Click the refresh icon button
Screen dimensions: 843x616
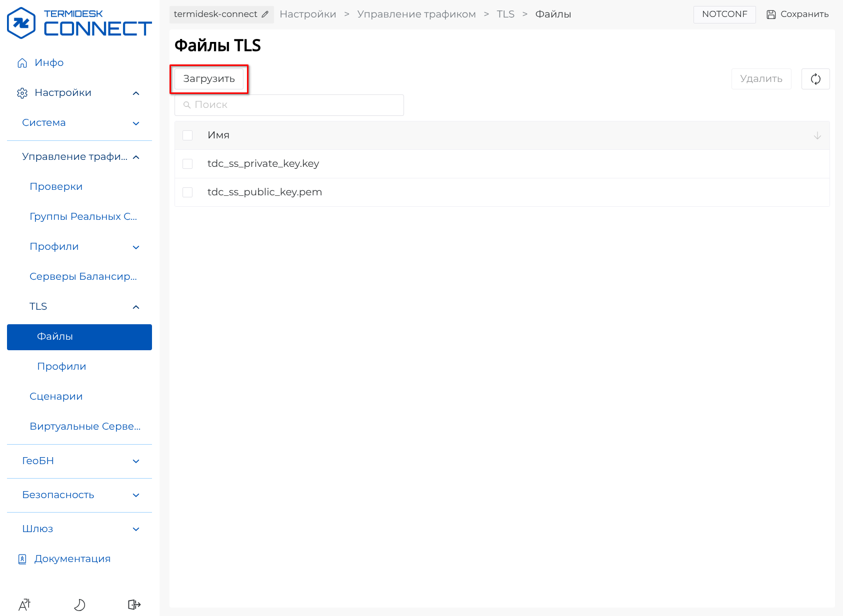[x=815, y=79]
